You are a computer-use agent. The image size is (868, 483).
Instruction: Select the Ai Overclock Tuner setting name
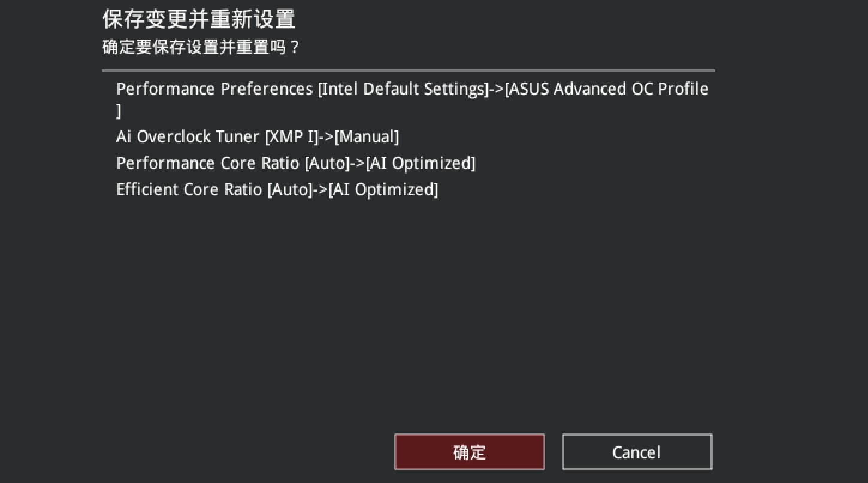pyautogui.click(x=188, y=137)
